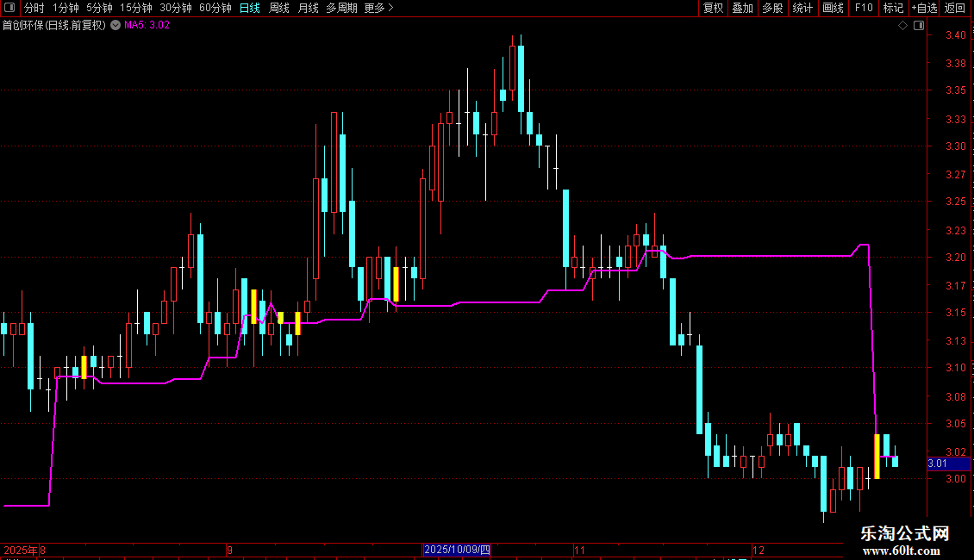Toggle the right side panel icon

click(x=920, y=26)
